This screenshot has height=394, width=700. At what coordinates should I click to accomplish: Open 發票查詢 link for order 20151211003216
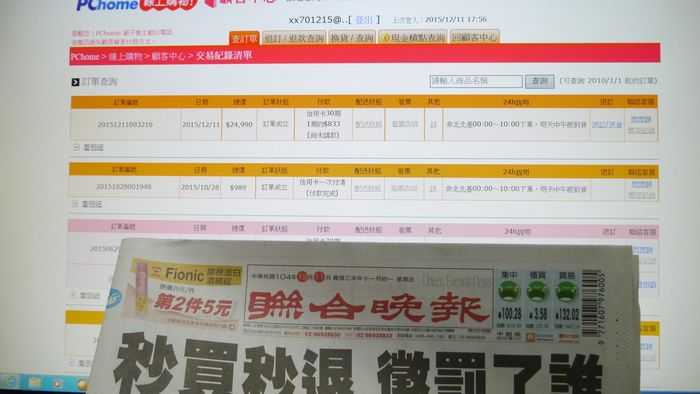pyautogui.click(x=405, y=124)
